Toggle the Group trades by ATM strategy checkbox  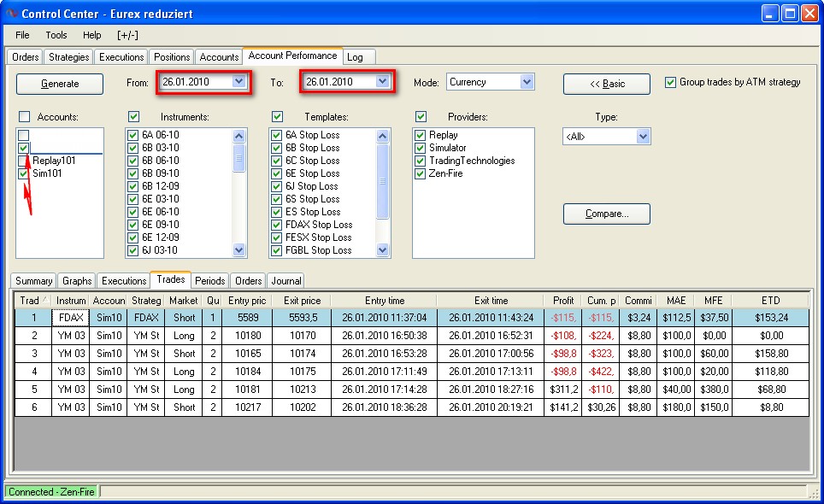(670, 83)
